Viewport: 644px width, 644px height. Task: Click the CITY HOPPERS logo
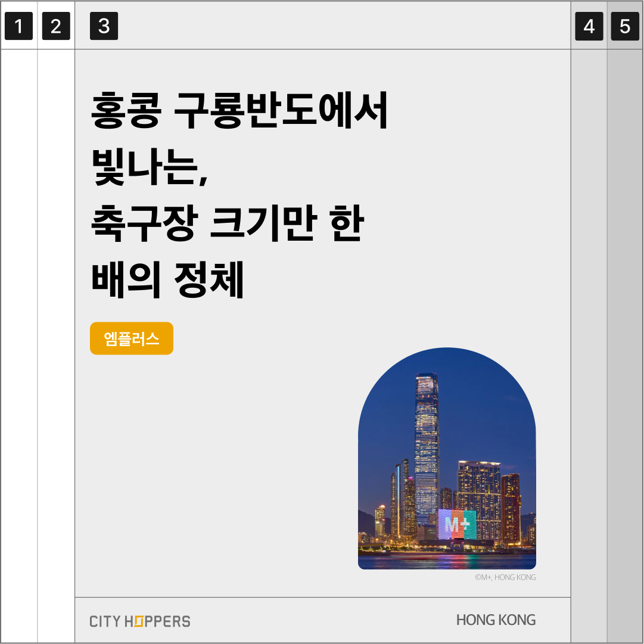point(140,621)
